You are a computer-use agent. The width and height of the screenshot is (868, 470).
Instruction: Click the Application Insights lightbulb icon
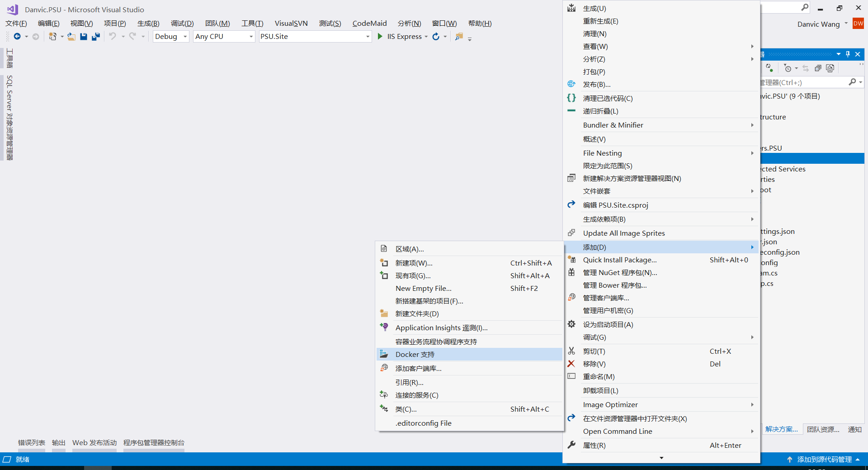384,327
